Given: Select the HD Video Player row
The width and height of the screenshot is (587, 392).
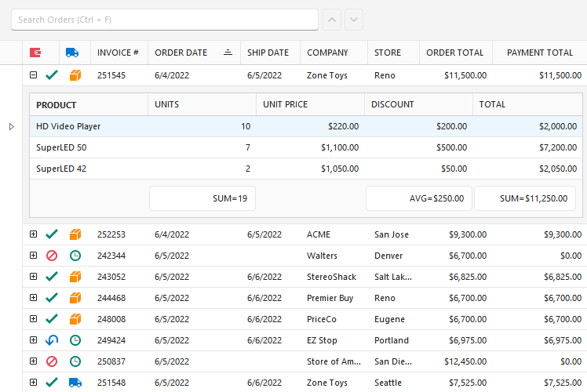Looking at the screenshot, I should 306,126.
